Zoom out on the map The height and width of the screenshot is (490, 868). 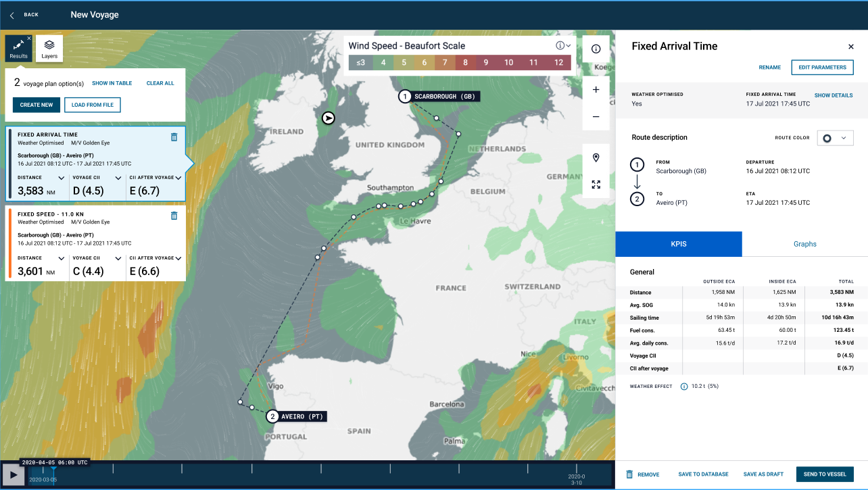[596, 116]
